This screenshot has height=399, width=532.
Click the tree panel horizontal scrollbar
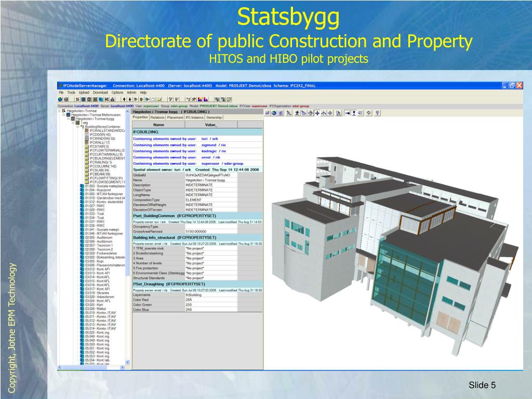91,367
